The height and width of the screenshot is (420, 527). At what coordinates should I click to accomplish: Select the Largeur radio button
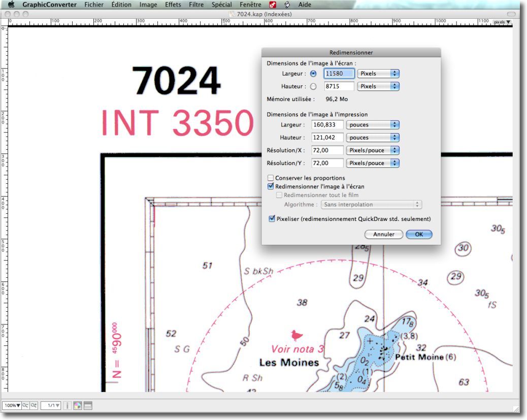click(313, 74)
